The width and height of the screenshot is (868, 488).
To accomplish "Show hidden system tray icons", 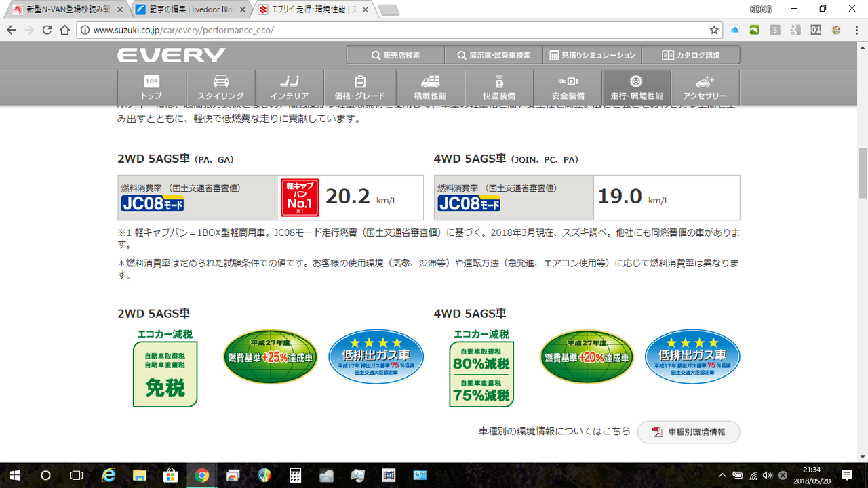I will coord(722,476).
